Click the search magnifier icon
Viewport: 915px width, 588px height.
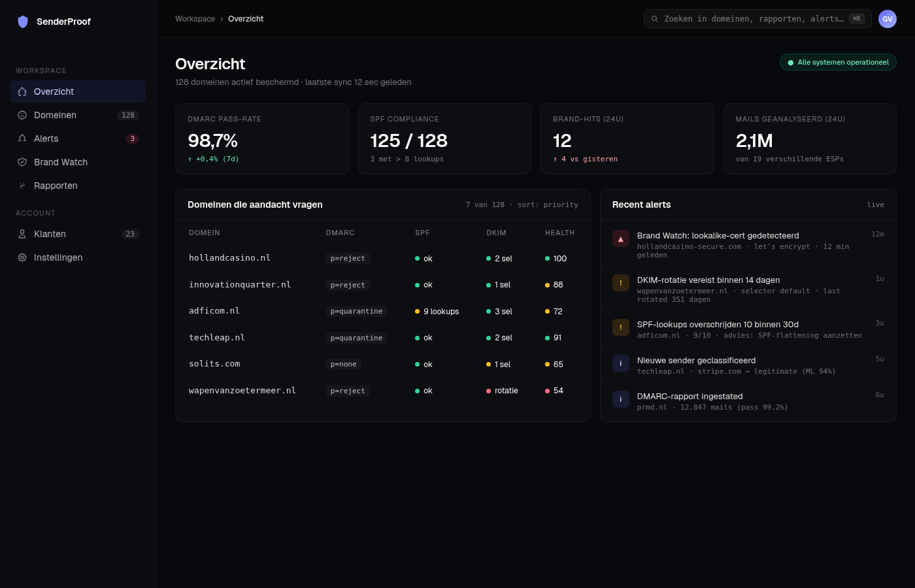(x=654, y=19)
